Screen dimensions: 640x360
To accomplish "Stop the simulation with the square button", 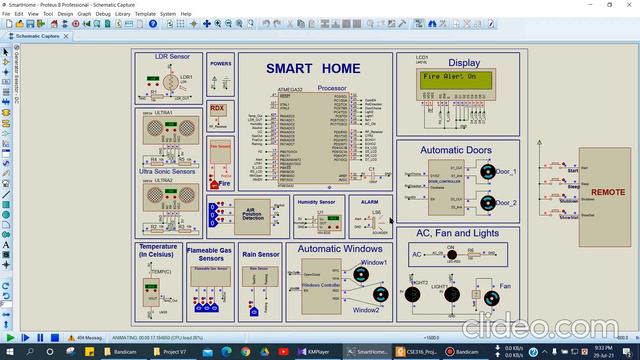I will (x=55, y=338).
